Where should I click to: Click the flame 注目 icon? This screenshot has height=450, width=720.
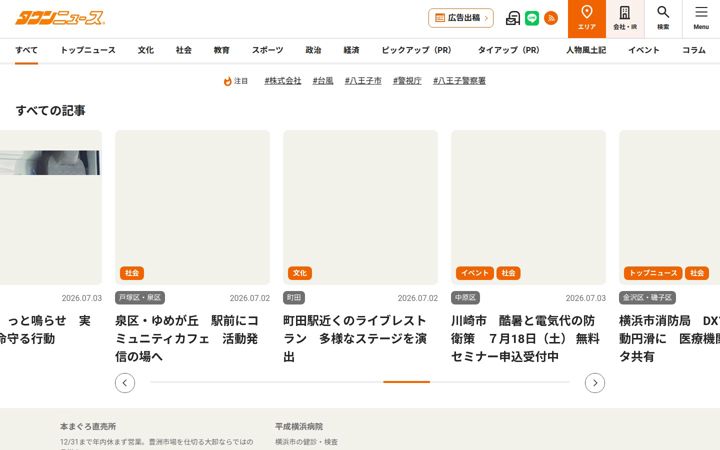pyautogui.click(x=227, y=81)
